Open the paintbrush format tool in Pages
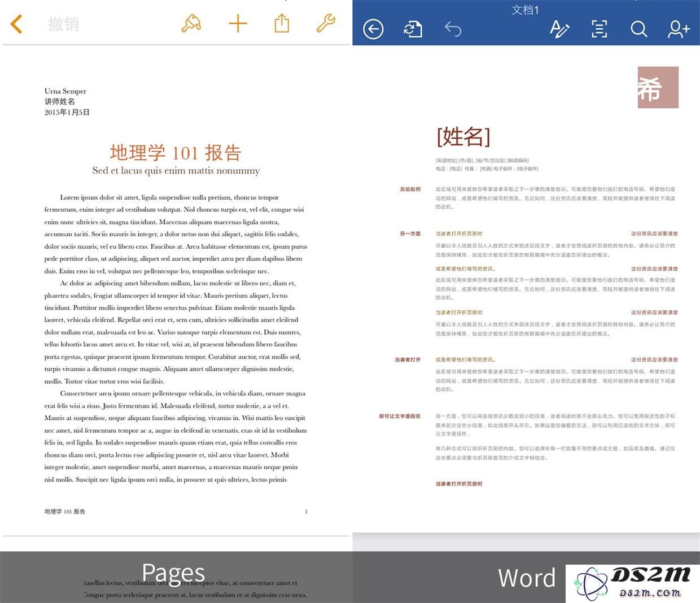Viewport: 700px width, 603px height. coord(191,23)
